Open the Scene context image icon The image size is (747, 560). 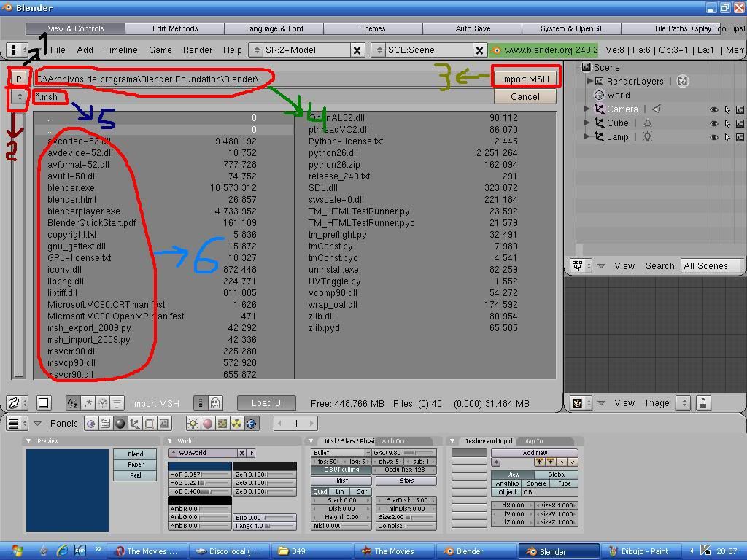164,424
